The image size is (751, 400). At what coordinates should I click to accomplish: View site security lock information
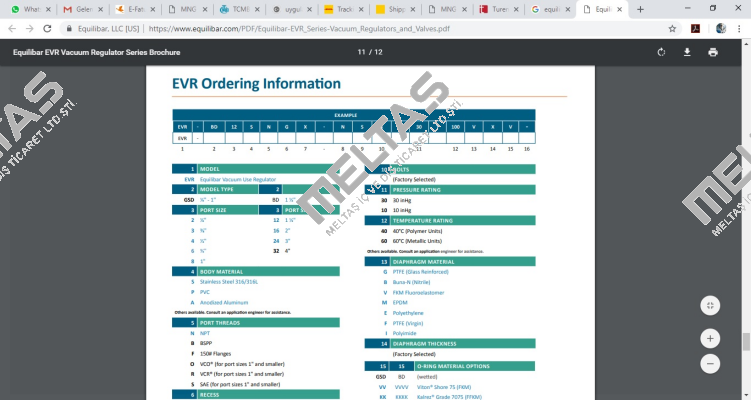pyautogui.click(x=69, y=29)
